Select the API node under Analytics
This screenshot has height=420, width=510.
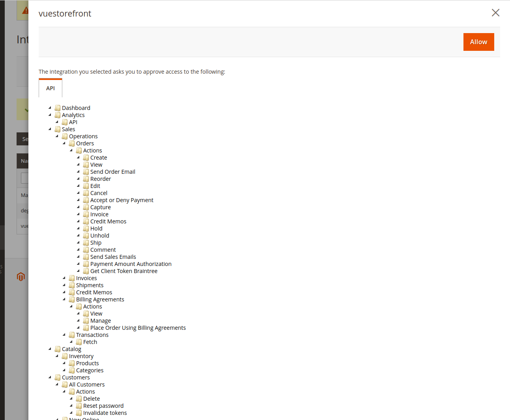tap(73, 122)
